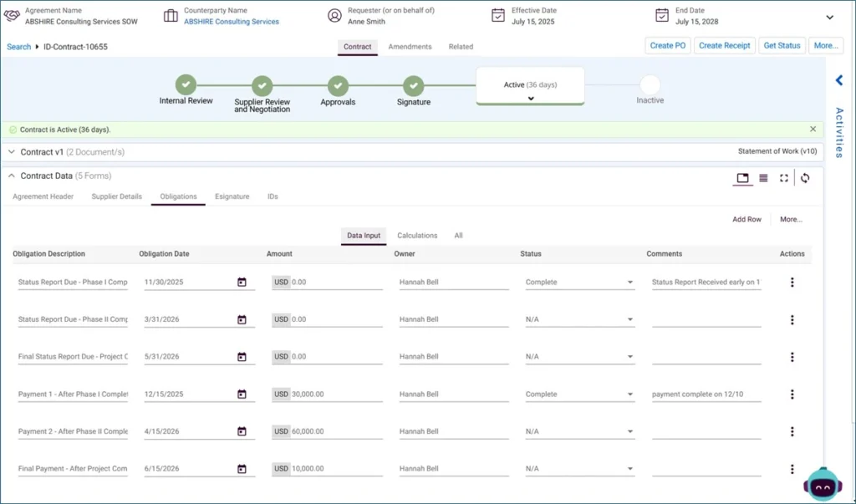This screenshot has width=856, height=504.
Task: Open the Actions menu on the first obligation row
Action: click(x=792, y=282)
